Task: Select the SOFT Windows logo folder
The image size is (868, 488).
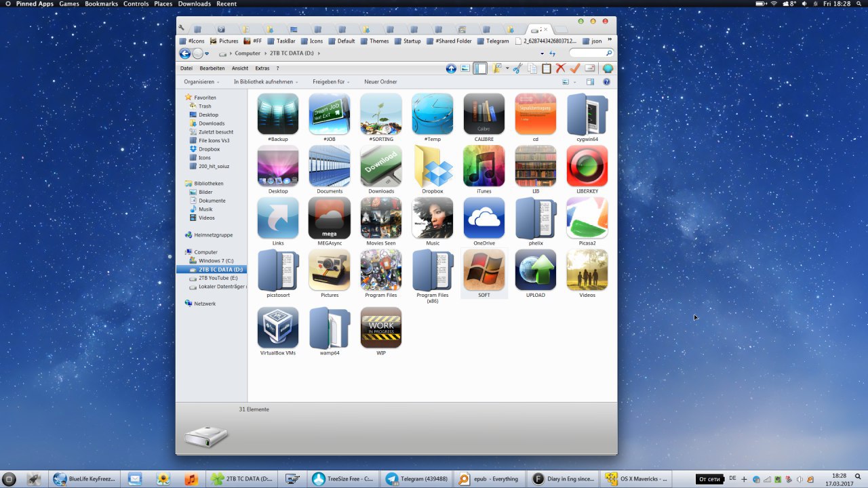Action: [x=484, y=270]
